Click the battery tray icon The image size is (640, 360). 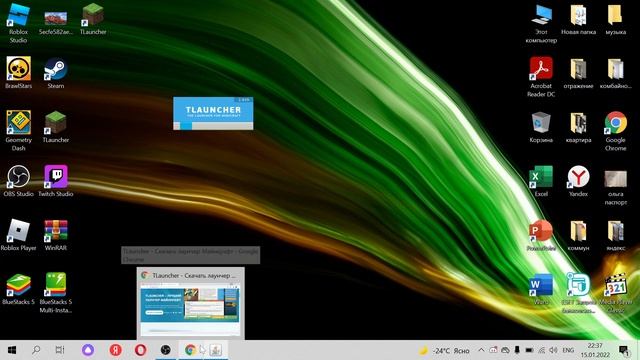(529, 350)
